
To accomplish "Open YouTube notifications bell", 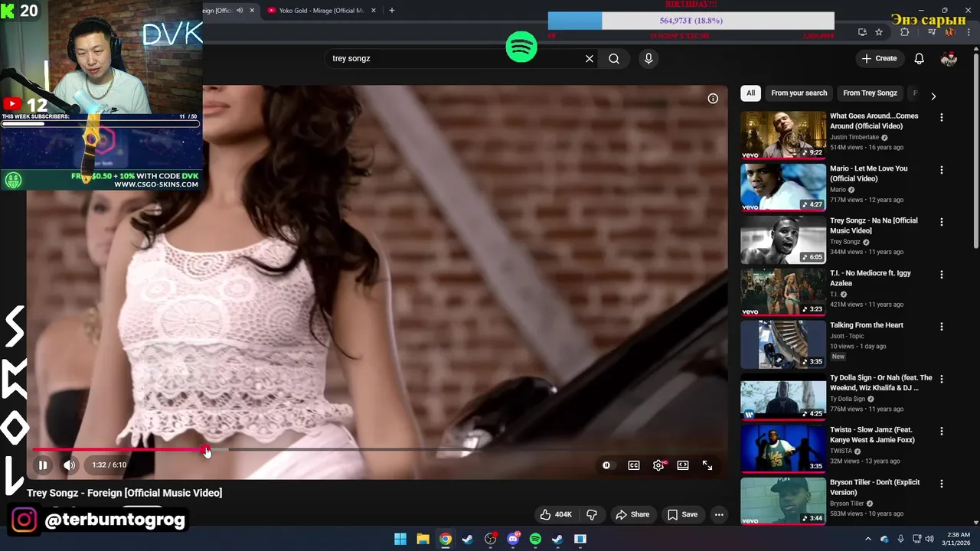I will (920, 58).
